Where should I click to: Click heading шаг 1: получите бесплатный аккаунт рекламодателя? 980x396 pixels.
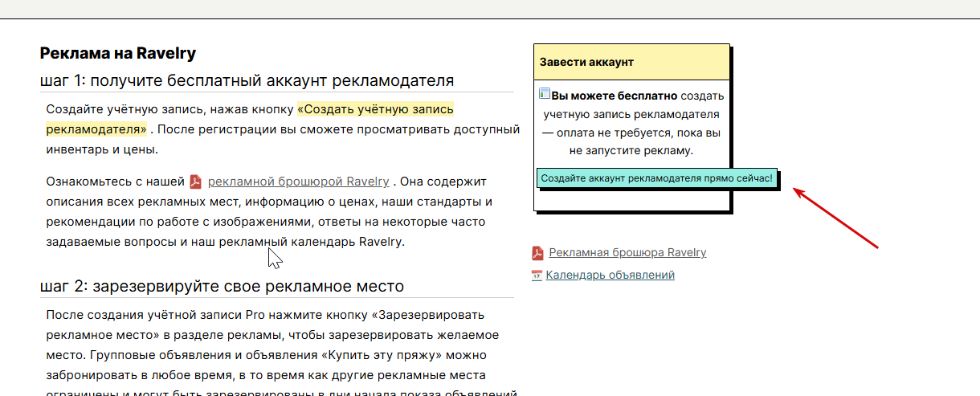tap(247, 81)
